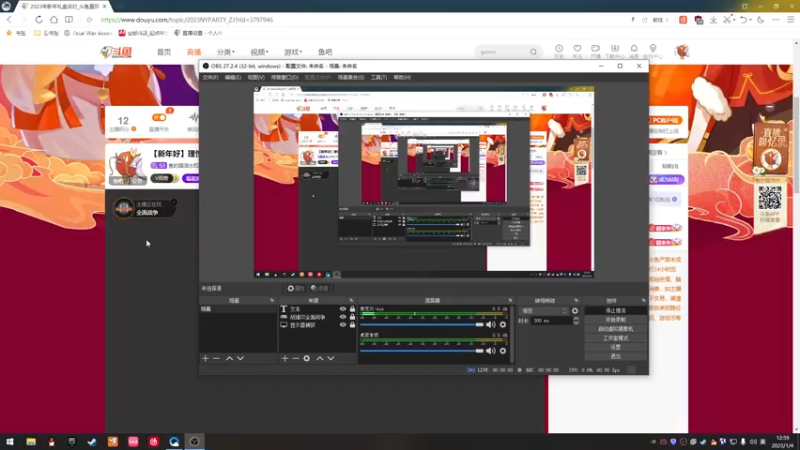Screen dimensions: 800x450
Task: Open the 文件(F) menu in OBS
Action: [x=210, y=78]
